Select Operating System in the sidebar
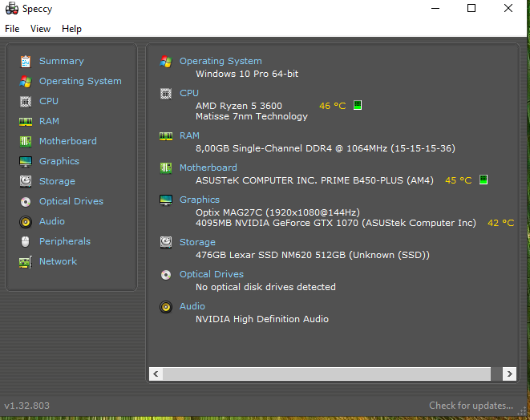 pos(80,81)
